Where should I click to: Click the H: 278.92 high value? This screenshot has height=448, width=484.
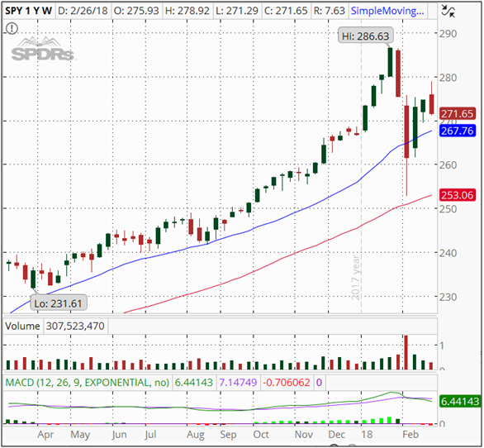point(187,11)
